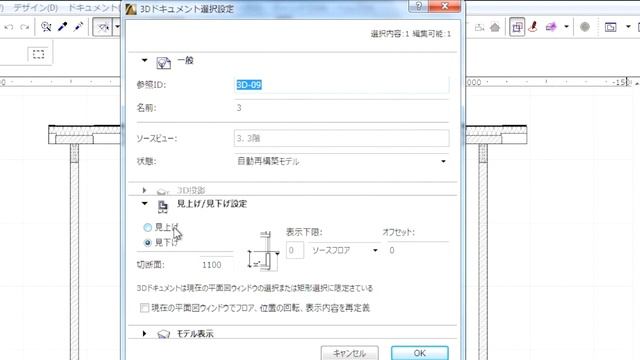The image size is (640, 360).
Task: Select the marquee dashed rectangle tool
Action: (x=38, y=54)
